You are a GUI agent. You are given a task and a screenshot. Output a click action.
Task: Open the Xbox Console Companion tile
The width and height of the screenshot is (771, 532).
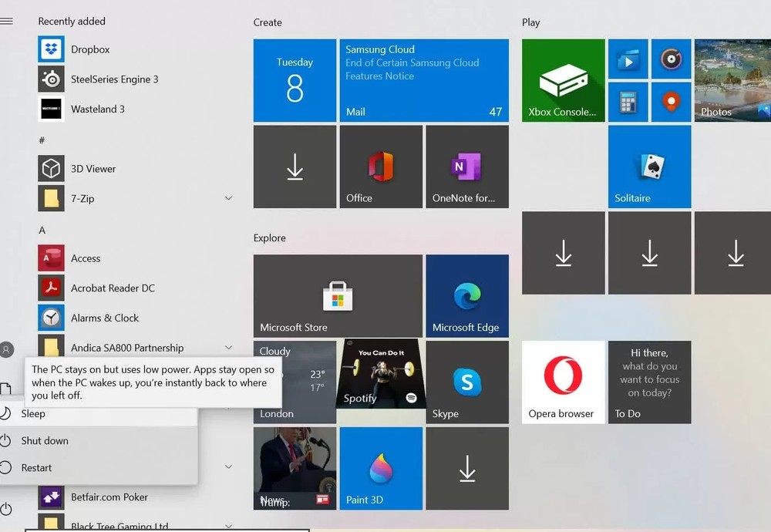tap(564, 81)
